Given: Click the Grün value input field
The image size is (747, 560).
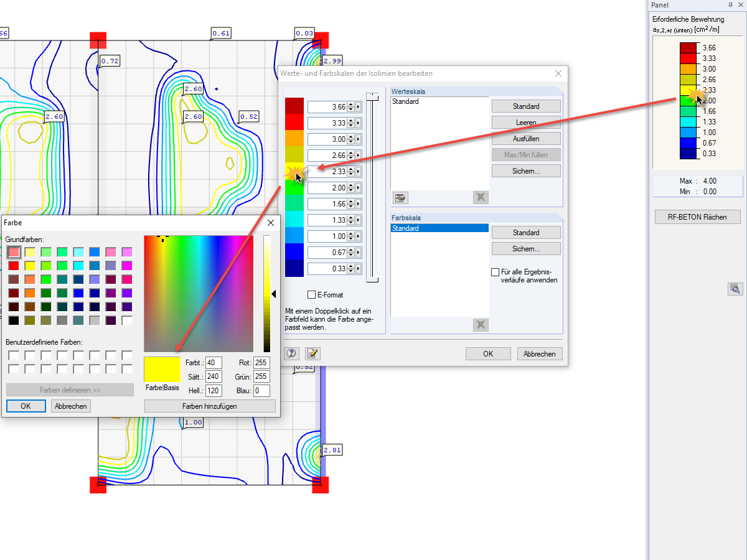Looking at the screenshot, I should 261,376.
